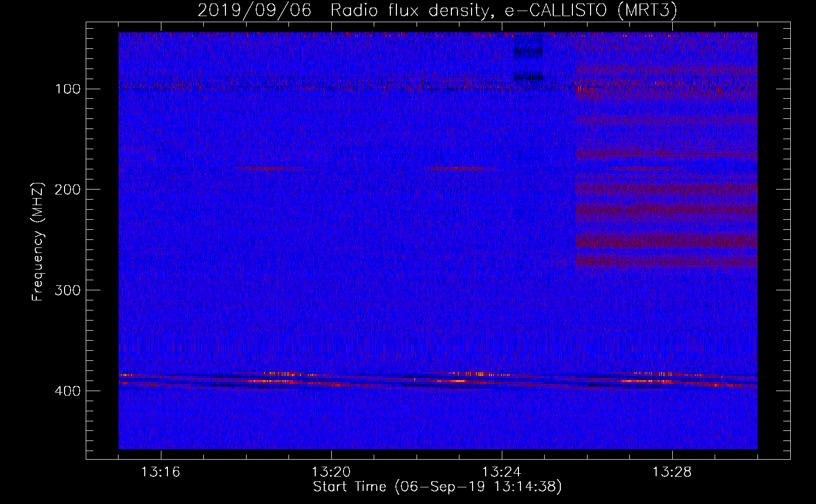This screenshot has height=504, width=816.
Task: Click the 200 frequency tick label
Action: 67,190
